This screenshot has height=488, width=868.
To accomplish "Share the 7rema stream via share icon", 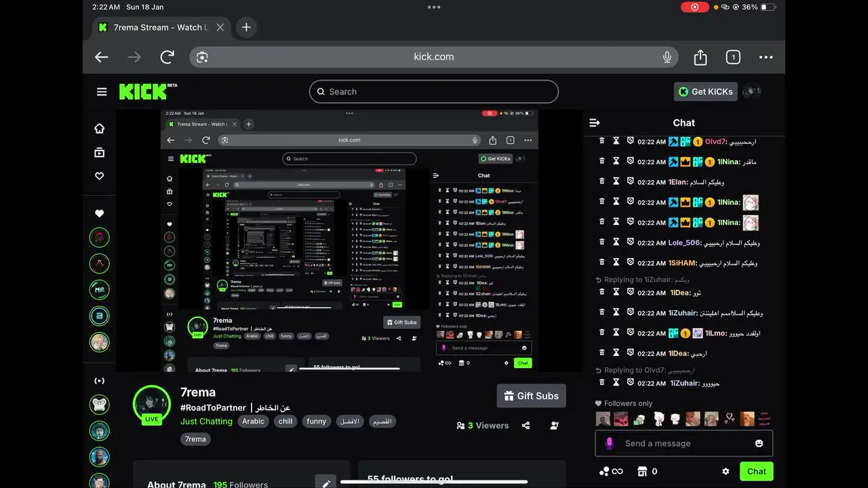I will click(526, 426).
